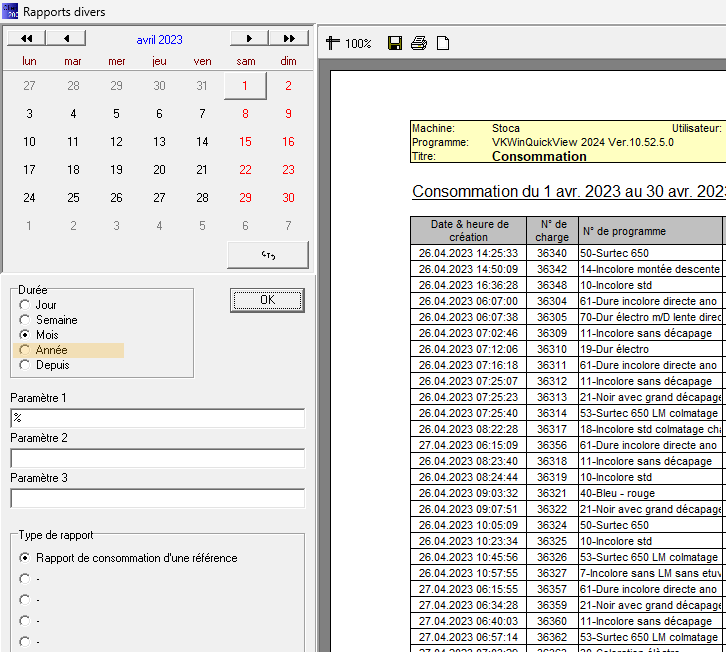The image size is (726, 652).
Task: Click the printer icon in preview toolbar
Action: (419, 43)
